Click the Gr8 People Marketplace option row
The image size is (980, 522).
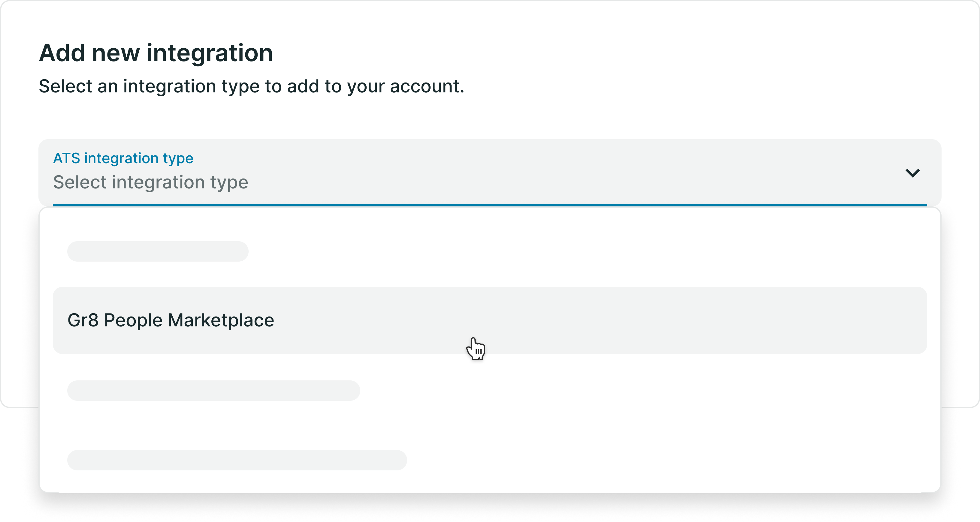[489, 320]
